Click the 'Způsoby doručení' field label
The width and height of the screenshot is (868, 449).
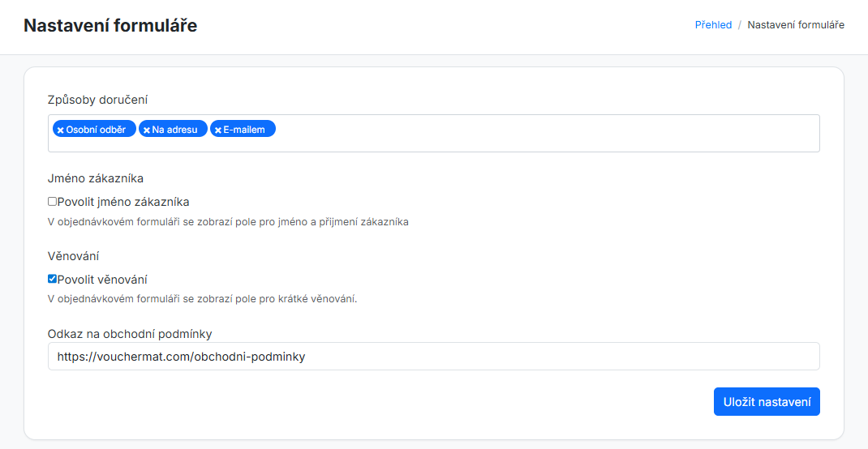click(97, 100)
